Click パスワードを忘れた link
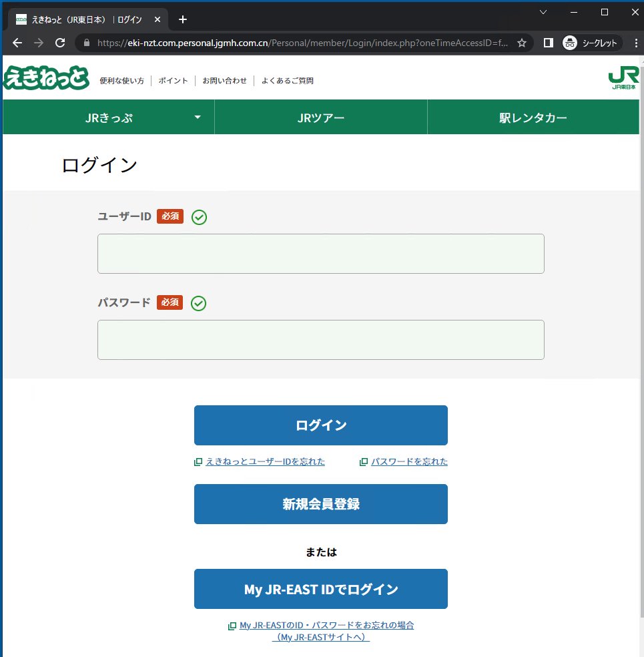Viewport: 644px width, 657px height. click(409, 462)
